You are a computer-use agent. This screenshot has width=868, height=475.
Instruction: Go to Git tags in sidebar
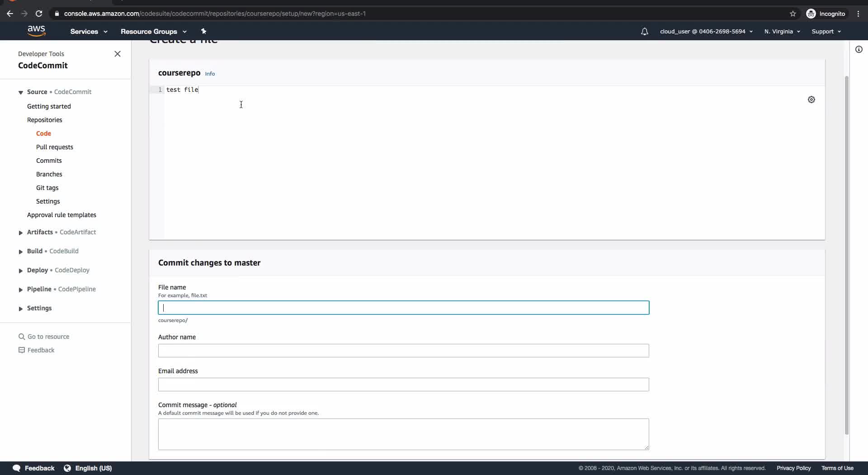(x=47, y=188)
